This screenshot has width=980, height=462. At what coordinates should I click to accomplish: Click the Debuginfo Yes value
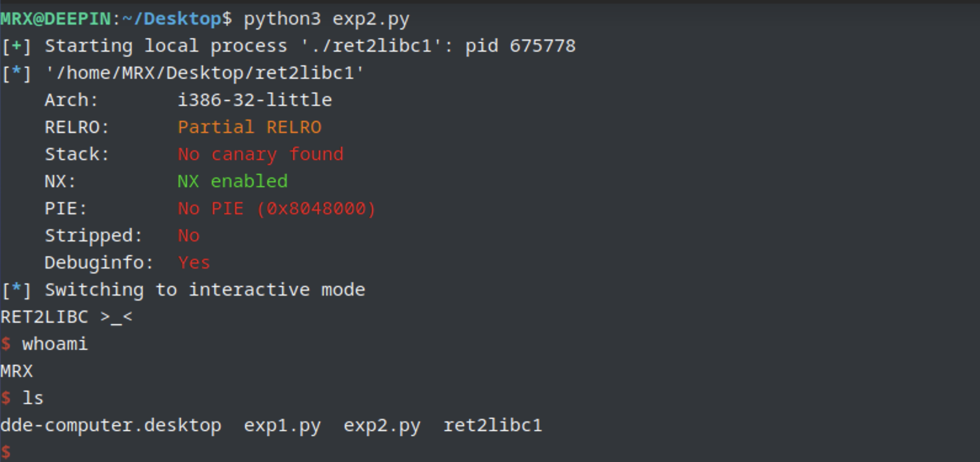pos(194,262)
